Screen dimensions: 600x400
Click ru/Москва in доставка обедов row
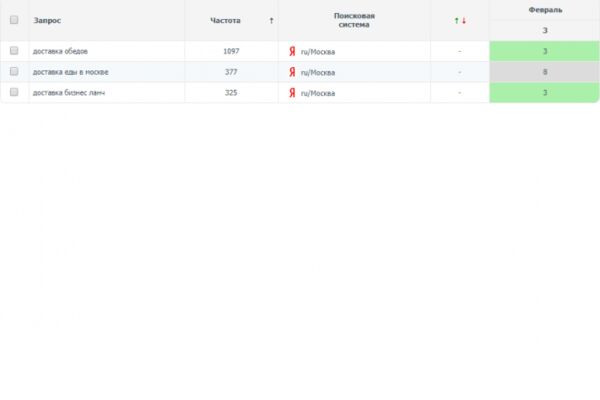click(x=318, y=52)
